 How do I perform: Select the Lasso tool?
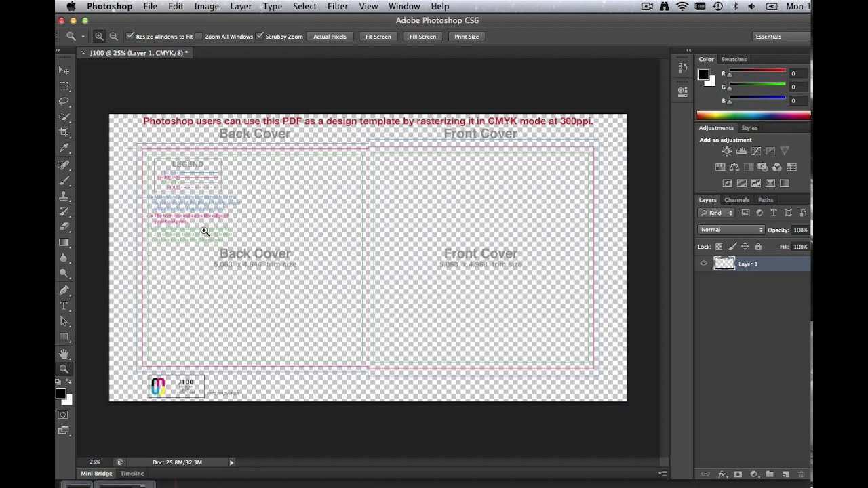pos(64,102)
